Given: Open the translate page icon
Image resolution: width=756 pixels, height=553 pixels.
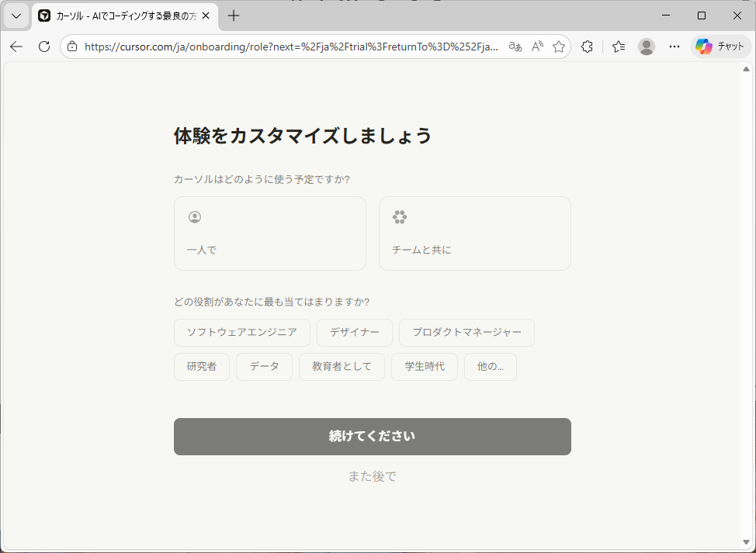Looking at the screenshot, I should tap(515, 47).
